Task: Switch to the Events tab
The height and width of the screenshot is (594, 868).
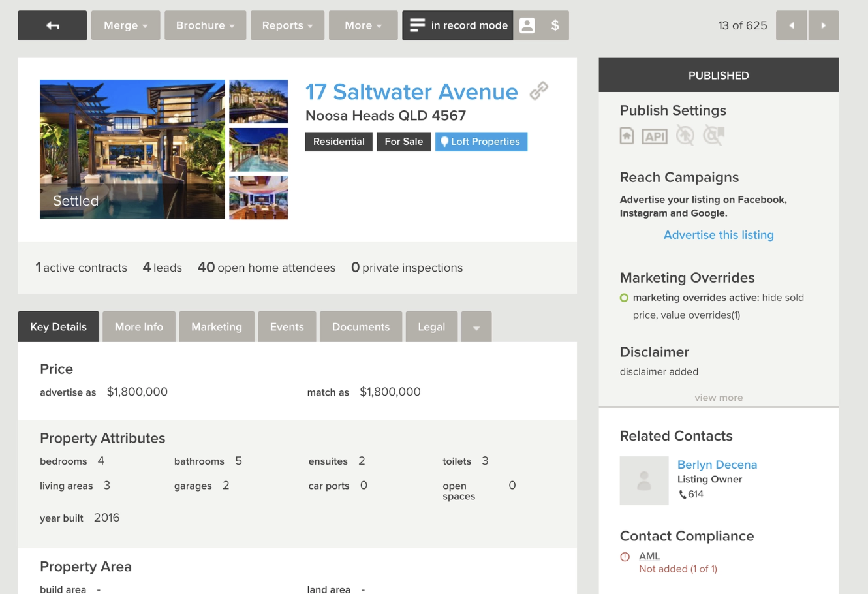Action: coord(287,326)
